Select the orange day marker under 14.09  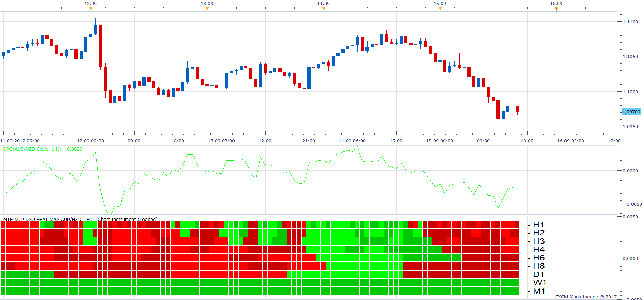pos(324,9)
